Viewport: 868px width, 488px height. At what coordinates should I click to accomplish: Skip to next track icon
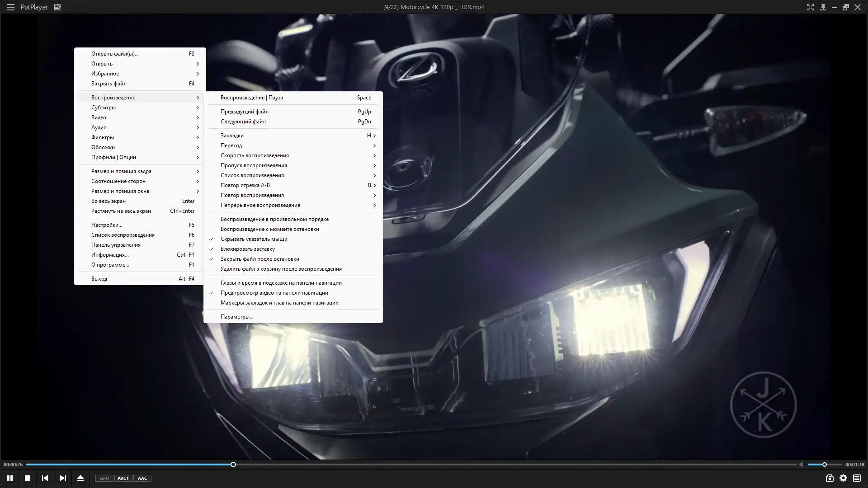coord(63,478)
